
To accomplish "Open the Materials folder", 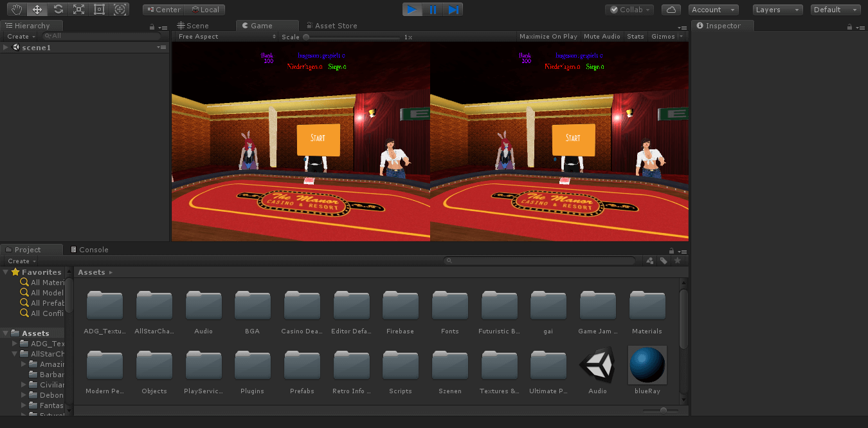I will 647,313.
